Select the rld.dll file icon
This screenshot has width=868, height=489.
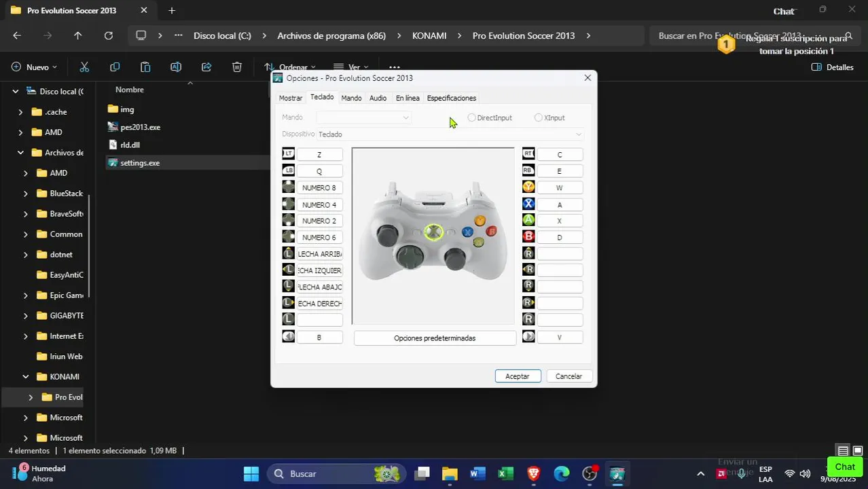113,145
